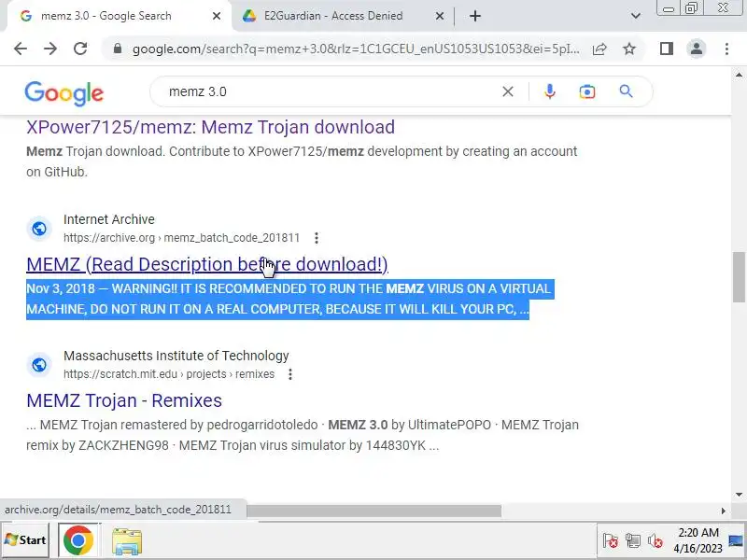Click the Massachusetts Institute of Technology globe favicon
Viewport: 747px width, 560px height.
tap(39, 365)
